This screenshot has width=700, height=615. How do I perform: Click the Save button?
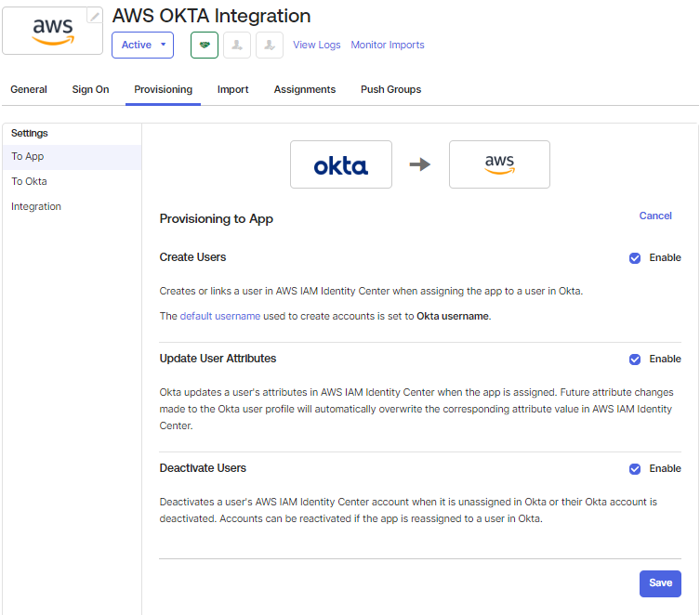660,583
